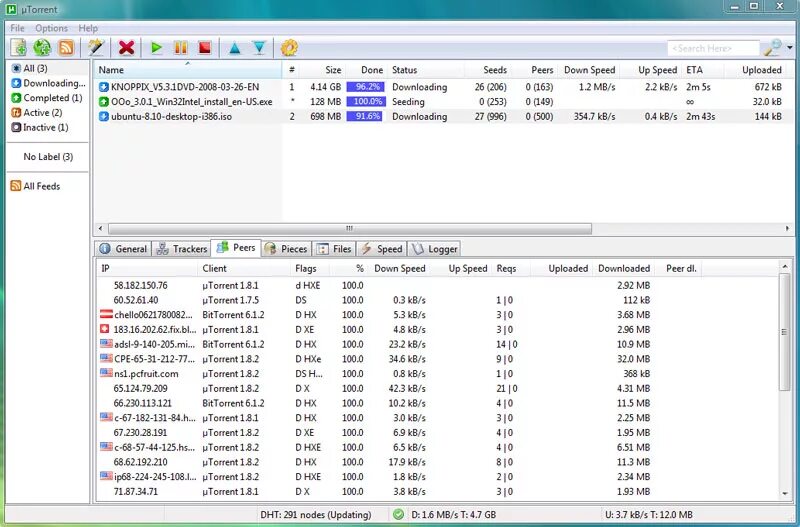800x527 pixels.
Task: Open Preferences gear icon in toolbar
Action: 289,47
